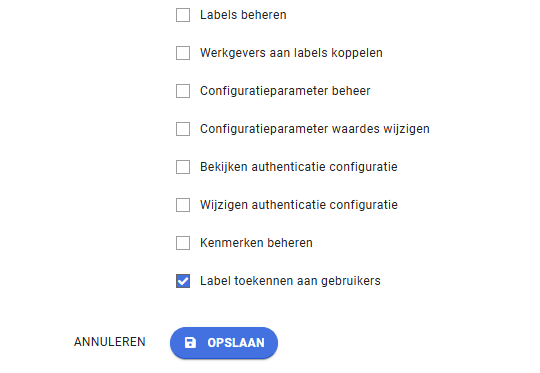Screen dimensions: 540x373
Task: Uncheck Label toekennen aan gebruikers checkbox
Action: [183, 281]
